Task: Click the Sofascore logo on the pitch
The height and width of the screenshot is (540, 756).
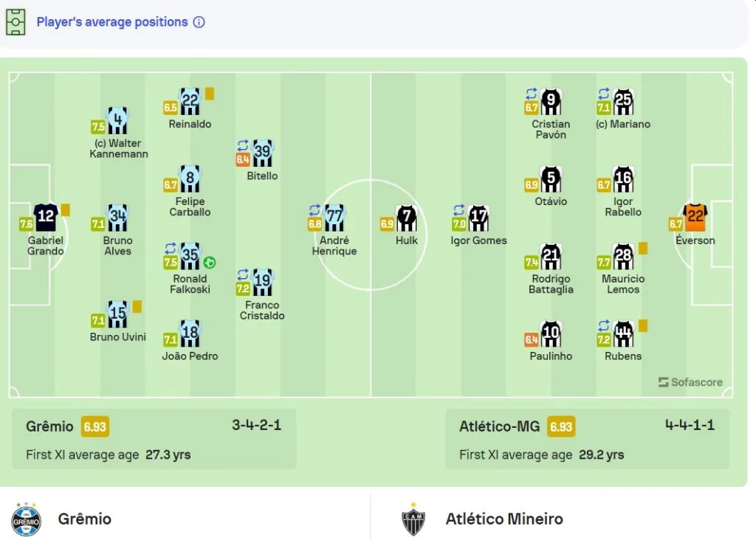Action: pyautogui.click(x=690, y=382)
